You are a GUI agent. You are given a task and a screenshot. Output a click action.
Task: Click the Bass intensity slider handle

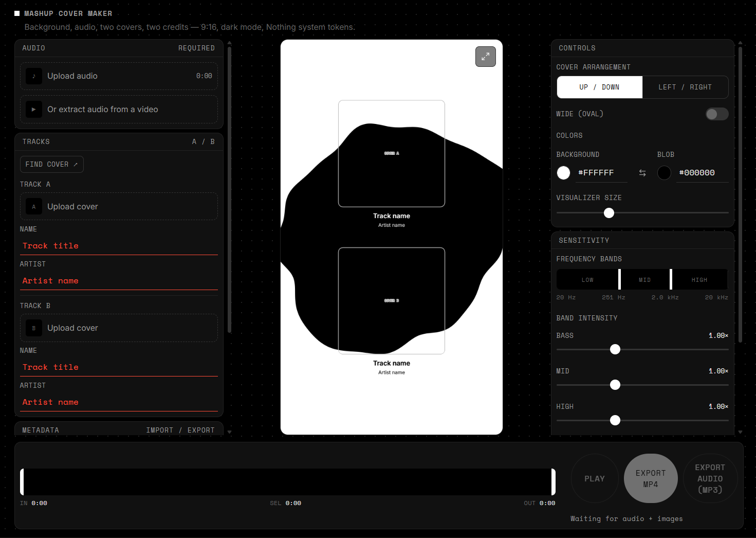(x=615, y=350)
